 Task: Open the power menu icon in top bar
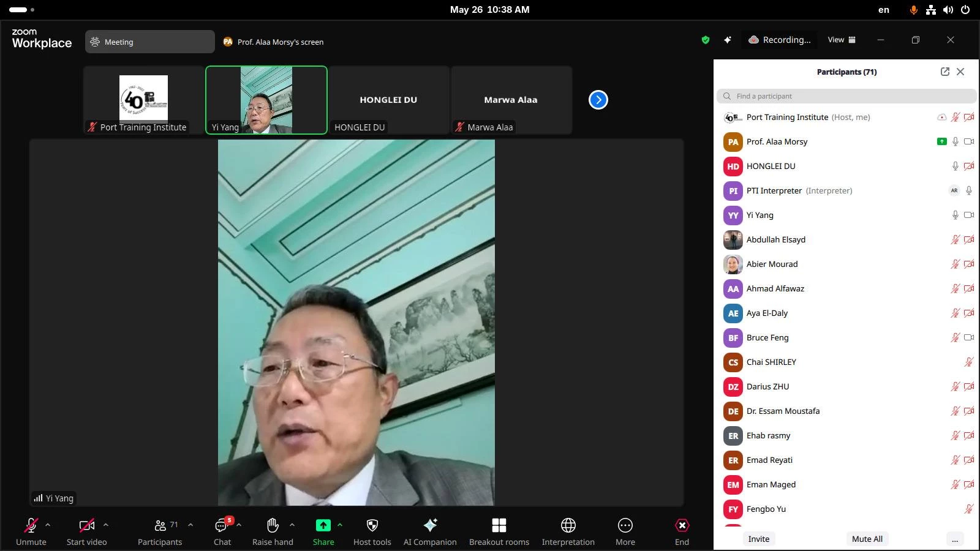(965, 10)
